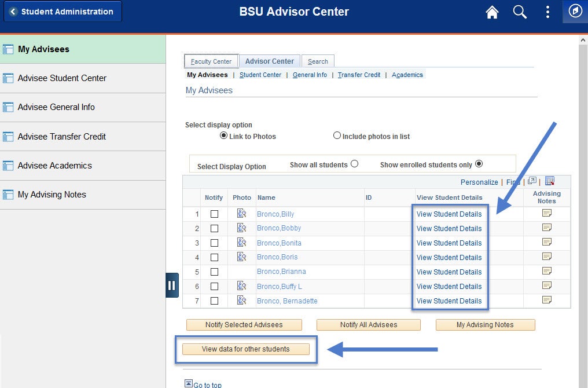Tick Notify checkbox for Bronco,Bonita
The height and width of the screenshot is (388, 588).
coord(214,243)
